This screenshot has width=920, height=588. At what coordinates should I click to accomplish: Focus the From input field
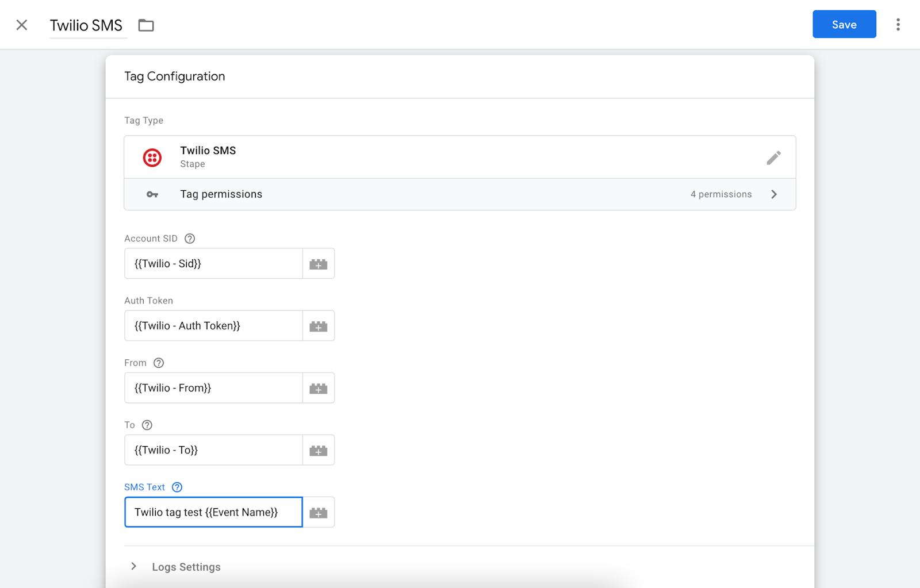coord(213,388)
